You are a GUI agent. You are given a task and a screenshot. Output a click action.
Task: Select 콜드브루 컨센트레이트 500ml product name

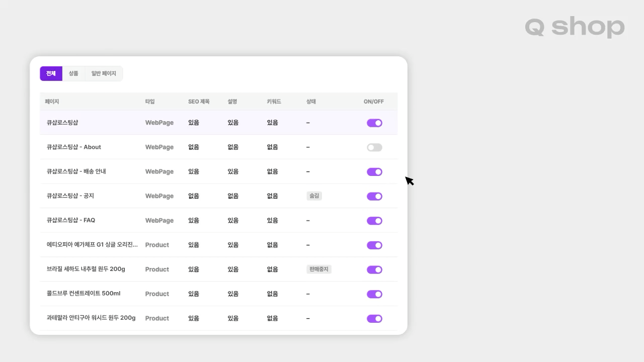tap(84, 294)
